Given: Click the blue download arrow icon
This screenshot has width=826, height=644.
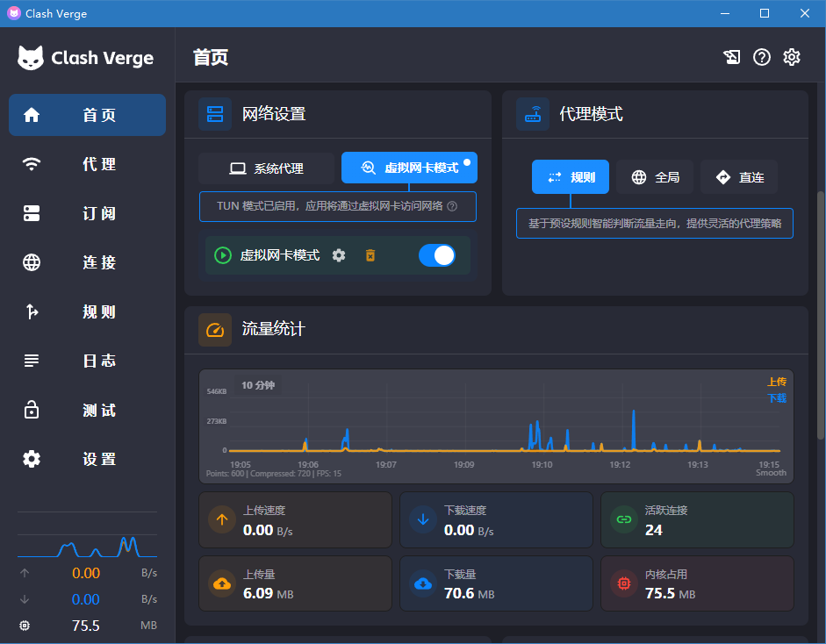Looking at the screenshot, I should 423,519.
